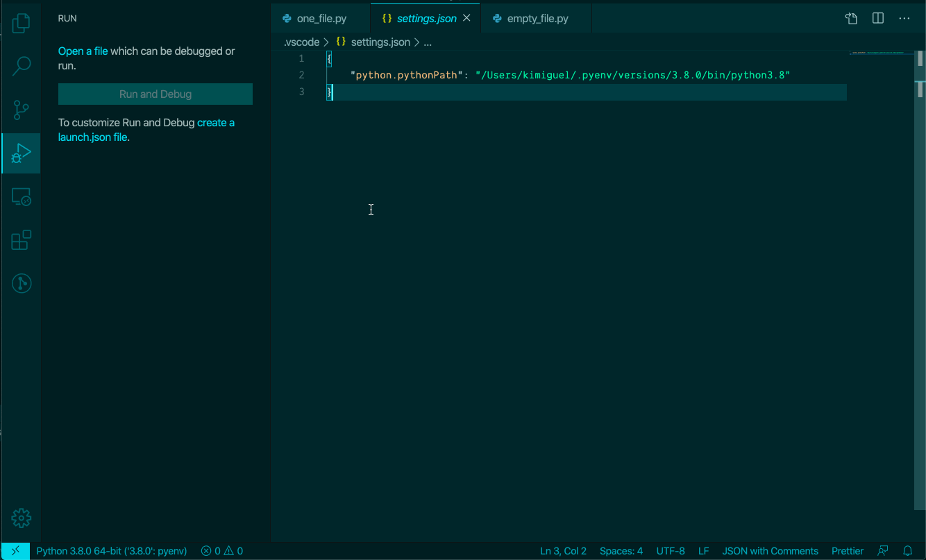Open the Source Control view
Screen dimensions: 926x560
tap(21, 110)
